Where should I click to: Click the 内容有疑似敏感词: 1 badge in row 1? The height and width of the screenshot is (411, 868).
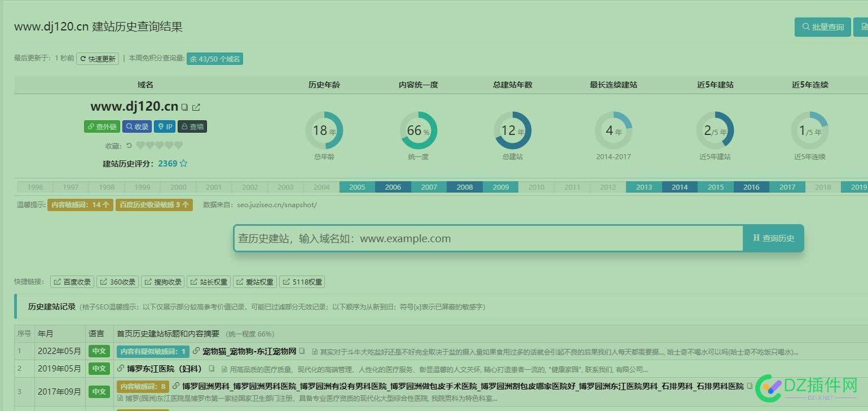click(x=153, y=351)
